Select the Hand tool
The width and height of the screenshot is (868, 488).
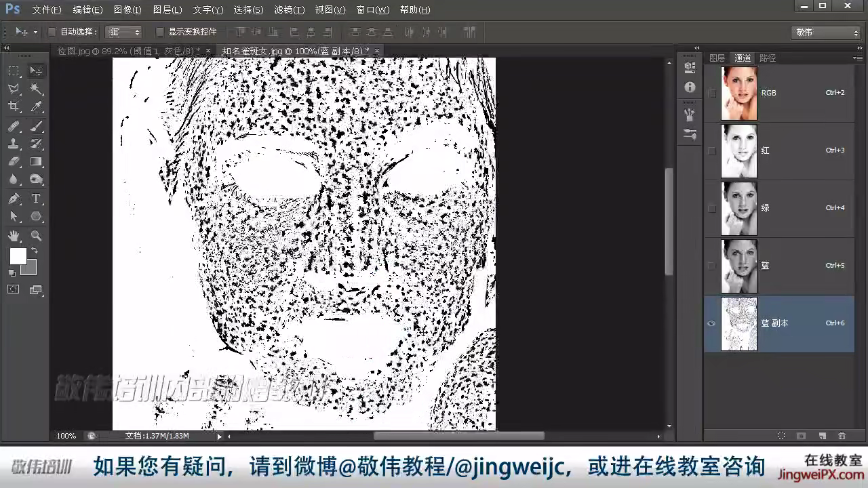point(14,236)
